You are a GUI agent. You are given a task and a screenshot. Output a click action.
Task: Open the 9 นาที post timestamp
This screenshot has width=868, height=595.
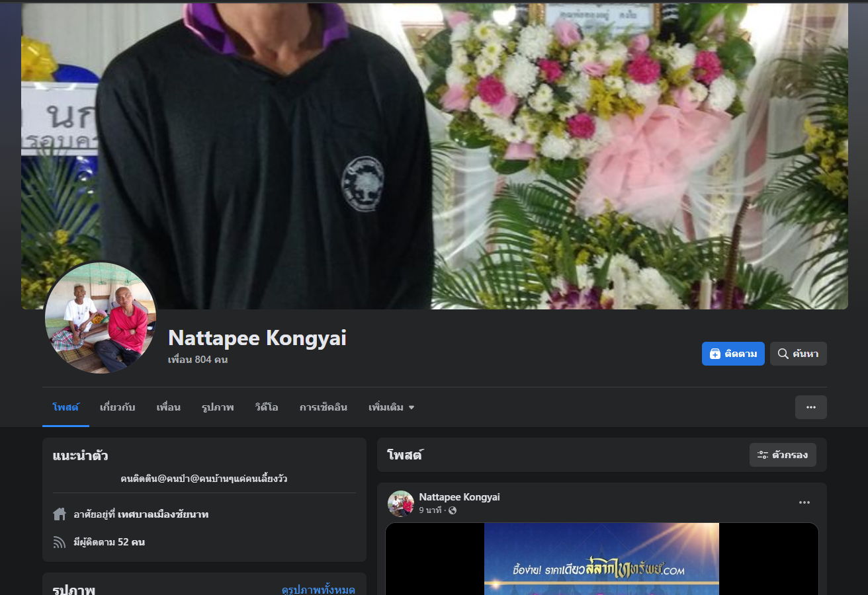(x=430, y=510)
